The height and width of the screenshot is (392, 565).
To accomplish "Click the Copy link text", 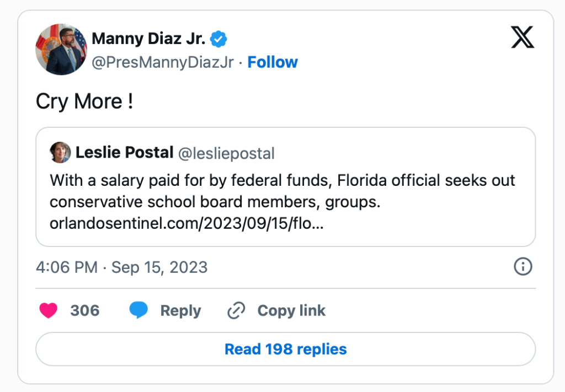I will point(291,311).
